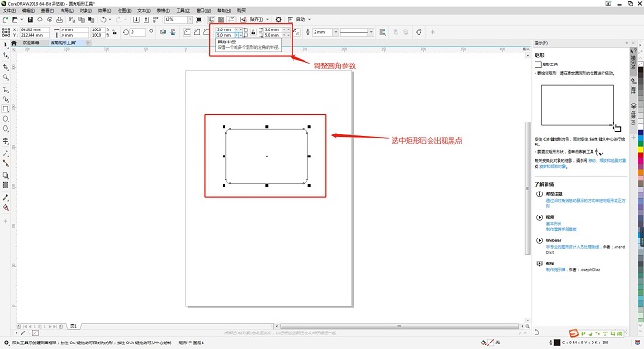
Task: Select the Eyedropper tool
Action: 6,197
